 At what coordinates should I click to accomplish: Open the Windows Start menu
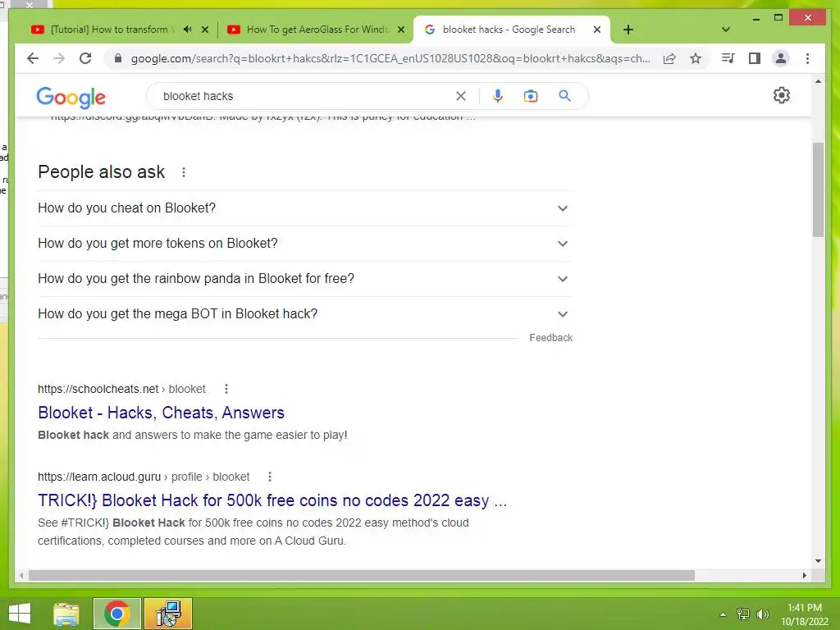[20, 614]
